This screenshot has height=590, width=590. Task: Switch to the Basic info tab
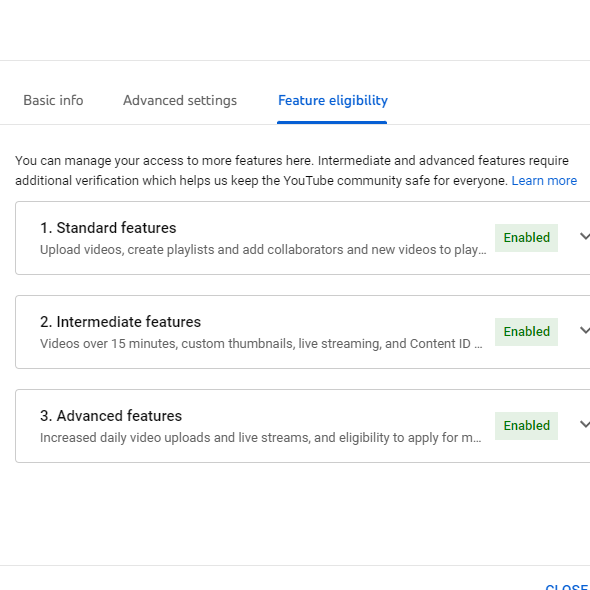pyautogui.click(x=53, y=100)
